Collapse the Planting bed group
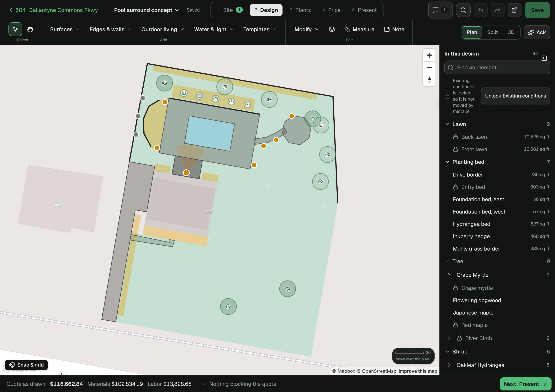Image resolution: width=555 pixels, height=392 pixels. (447, 162)
